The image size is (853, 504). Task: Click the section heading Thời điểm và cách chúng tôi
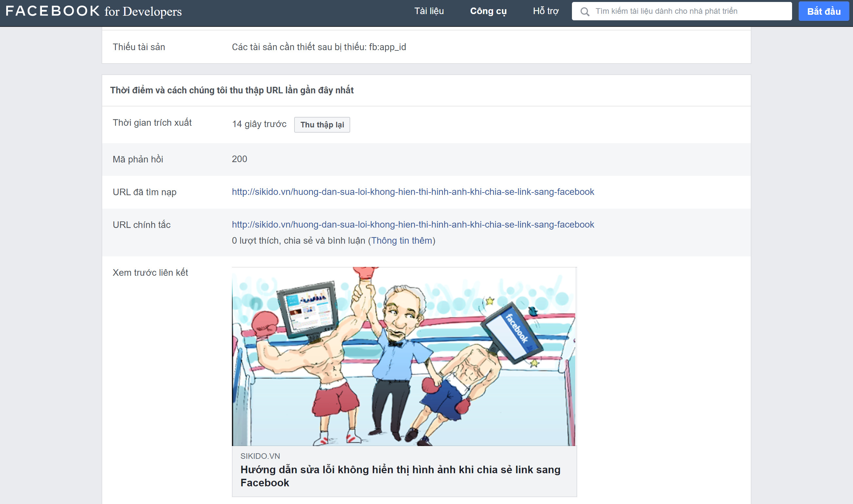[x=232, y=90]
